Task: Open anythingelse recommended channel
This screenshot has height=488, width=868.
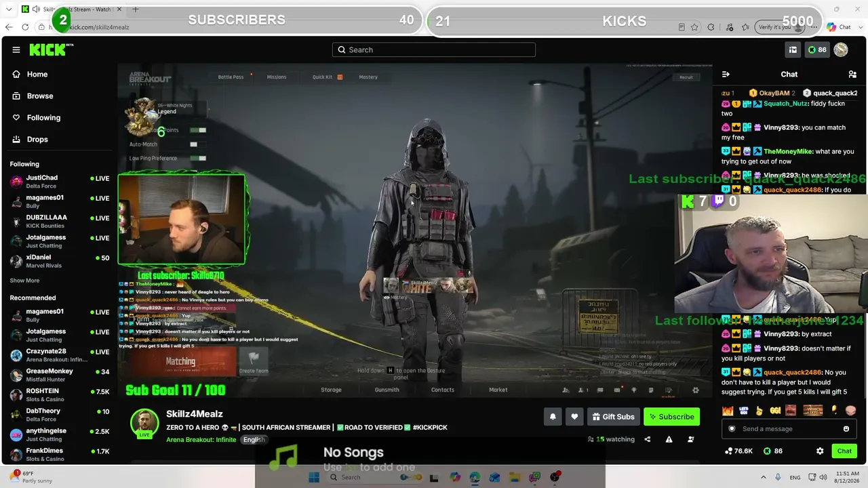Action: tap(60, 434)
